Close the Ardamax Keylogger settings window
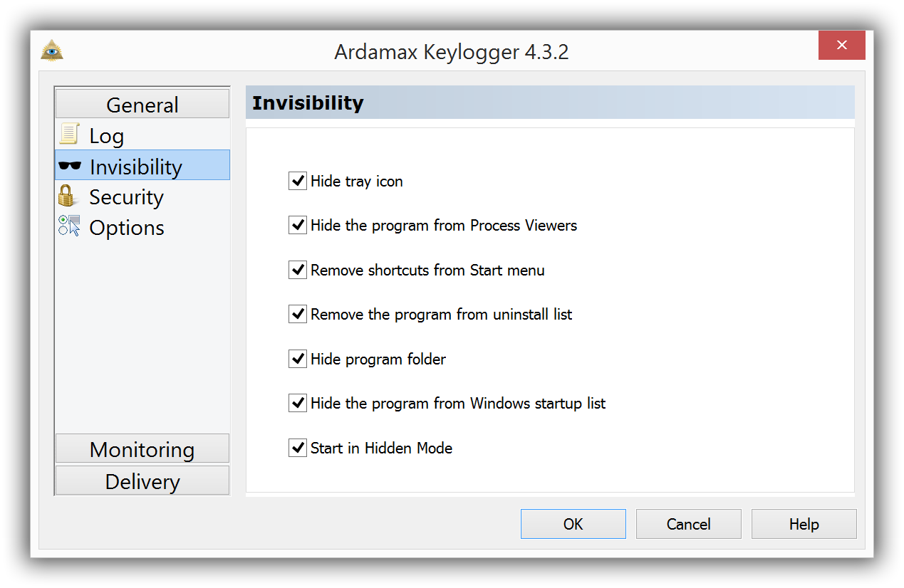Screen dimensions: 904x588 pyautogui.click(x=842, y=46)
